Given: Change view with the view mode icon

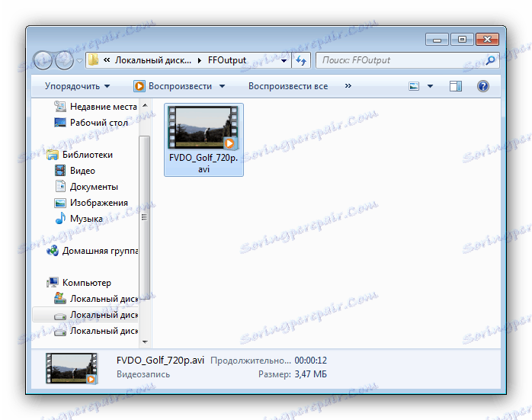Looking at the screenshot, I should [414, 86].
